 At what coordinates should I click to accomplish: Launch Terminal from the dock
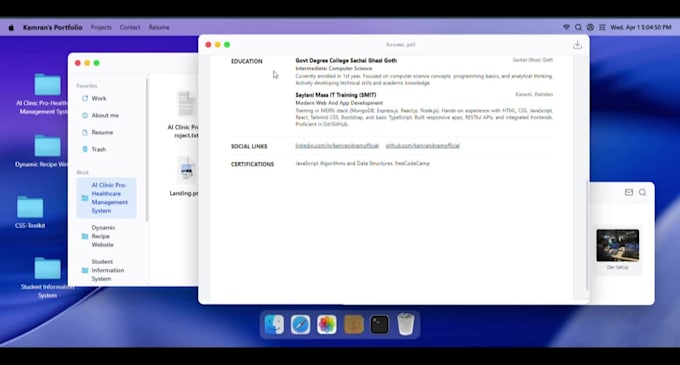click(379, 324)
